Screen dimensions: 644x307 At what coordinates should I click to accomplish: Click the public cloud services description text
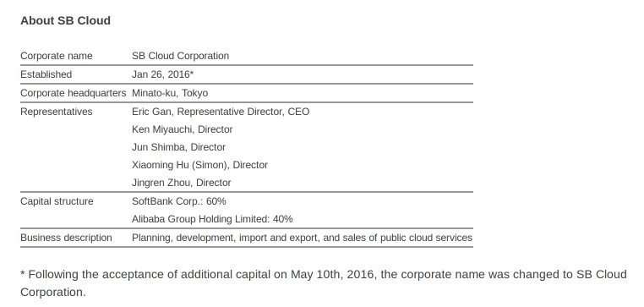point(302,238)
